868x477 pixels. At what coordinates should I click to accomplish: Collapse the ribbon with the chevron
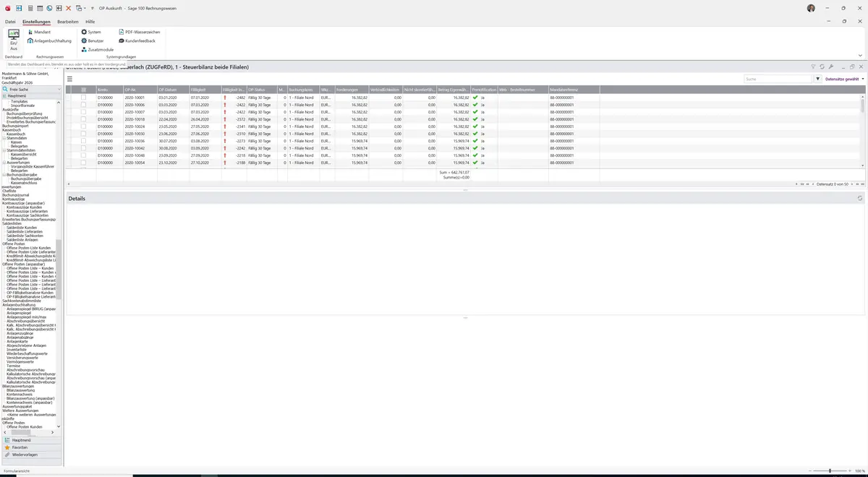pos(860,55)
